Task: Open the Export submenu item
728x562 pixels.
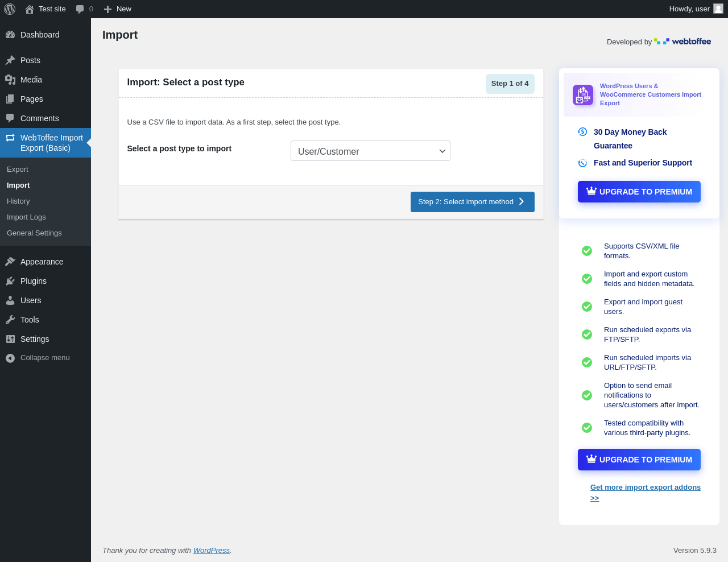Action: [18, 170]
